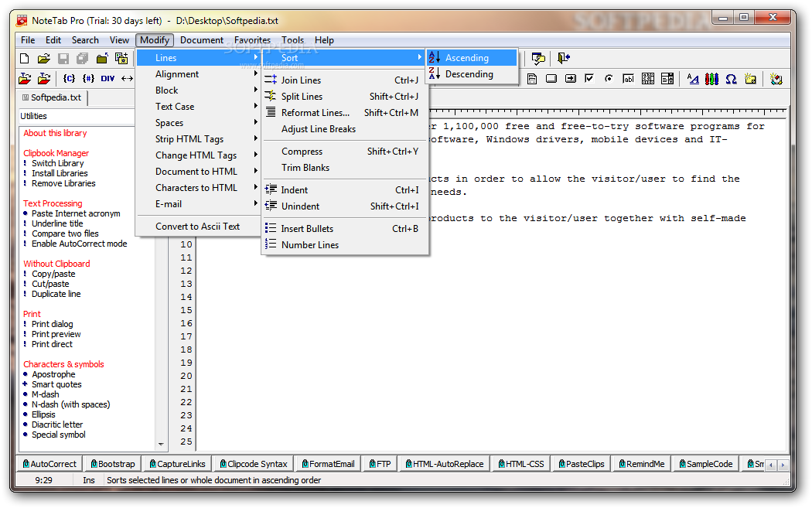Click Compare two files clip

pyautogui.click(x=65, y=234)
